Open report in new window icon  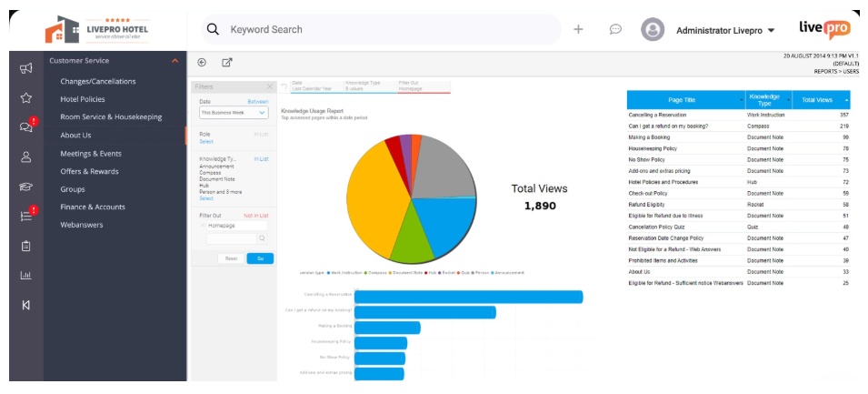(x=226, y=63)
